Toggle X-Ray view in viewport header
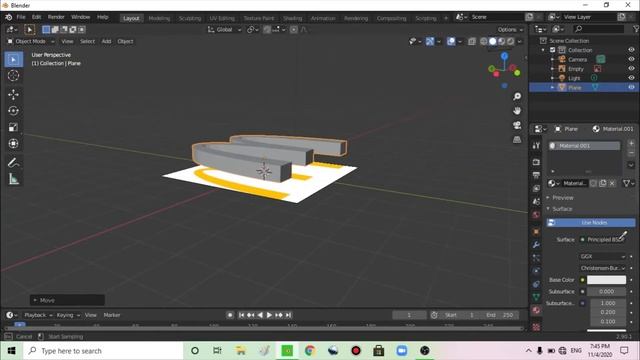 tap(472, 41)
